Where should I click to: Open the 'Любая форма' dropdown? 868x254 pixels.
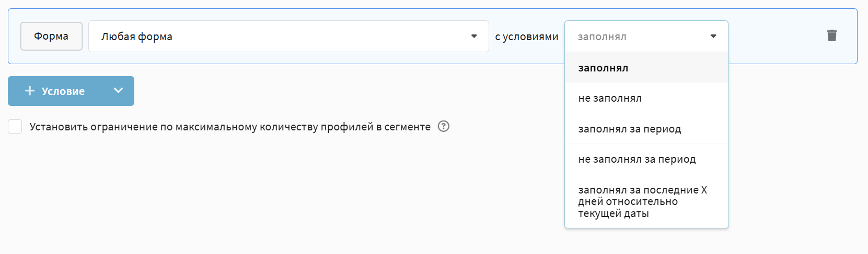click(x=282, y=37)
